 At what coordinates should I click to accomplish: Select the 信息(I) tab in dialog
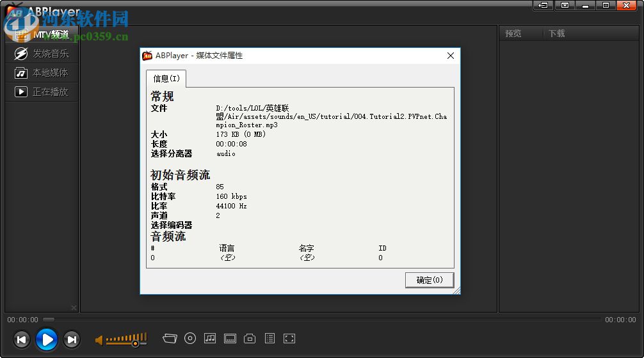166,79
